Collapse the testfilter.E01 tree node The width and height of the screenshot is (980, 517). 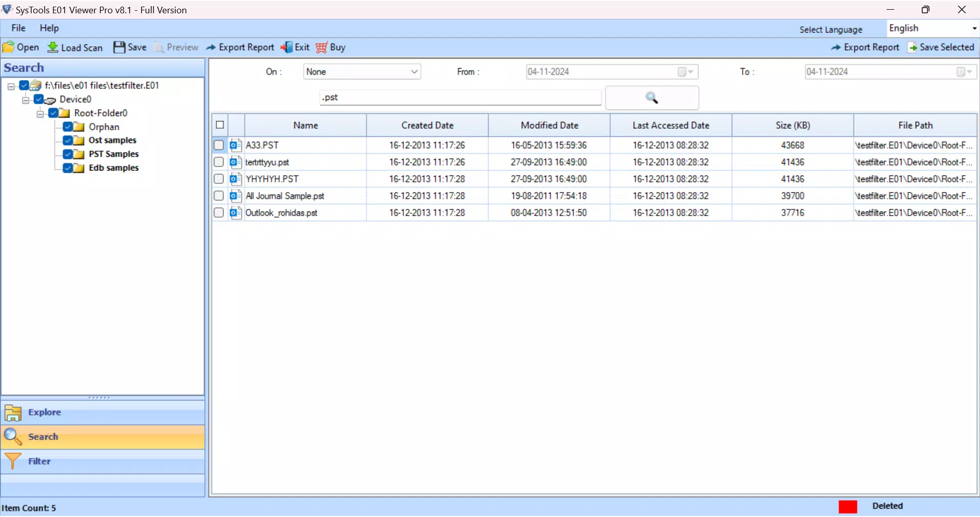[11, 86]
